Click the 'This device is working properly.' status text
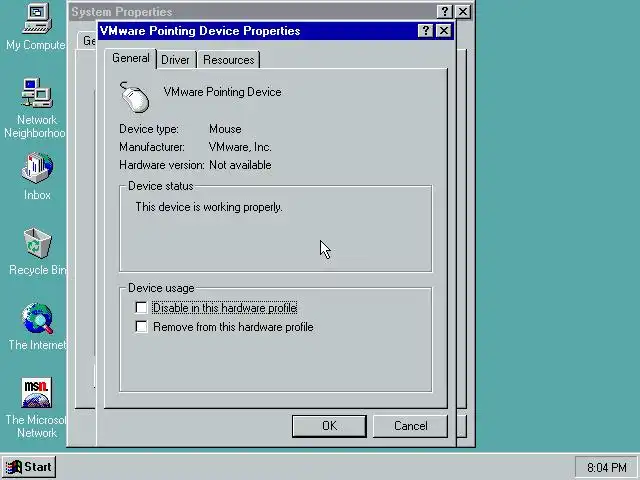The width and height of the screenshot is (640, 480). coord(209,207)
